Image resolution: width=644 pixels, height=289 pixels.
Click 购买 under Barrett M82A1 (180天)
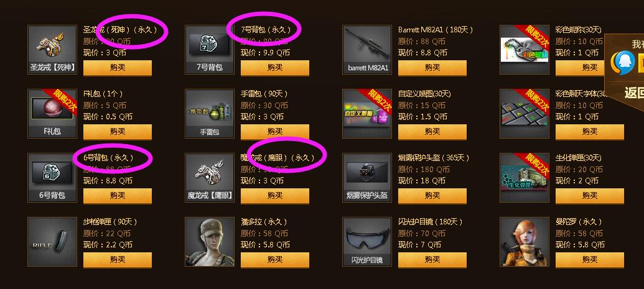(x=432, y=68)
